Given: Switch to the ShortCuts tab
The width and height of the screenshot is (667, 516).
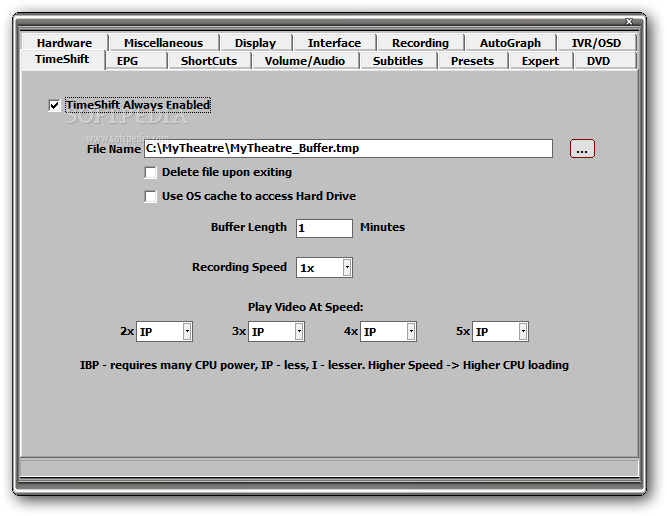Looking at the screenshot, I should tap(209, 61).
